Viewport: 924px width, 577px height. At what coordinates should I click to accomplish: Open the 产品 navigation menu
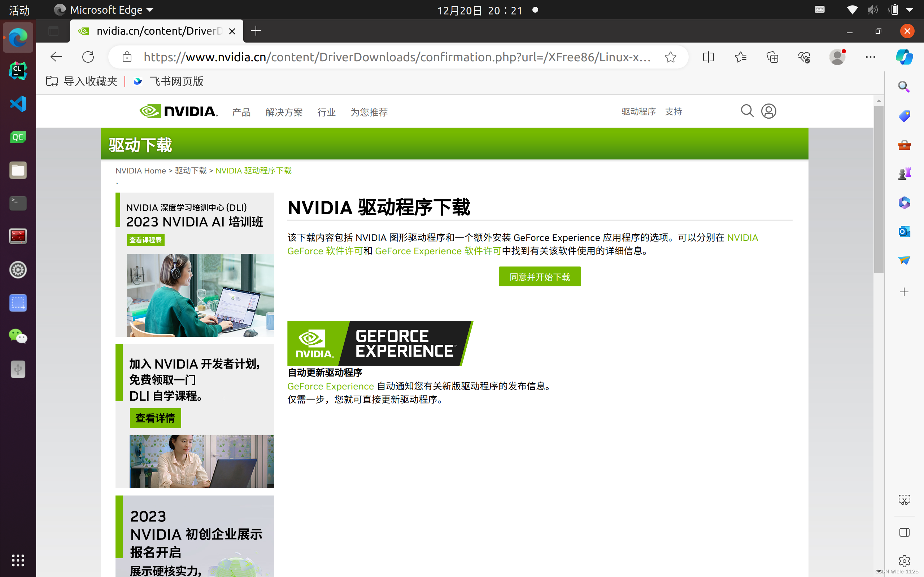click(241, 112)
